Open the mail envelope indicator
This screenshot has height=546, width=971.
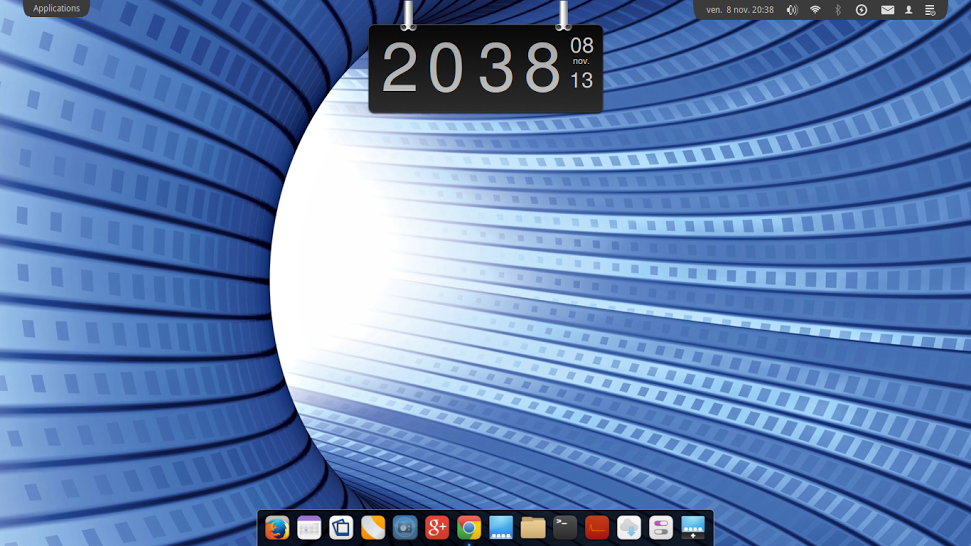point(887,10)
